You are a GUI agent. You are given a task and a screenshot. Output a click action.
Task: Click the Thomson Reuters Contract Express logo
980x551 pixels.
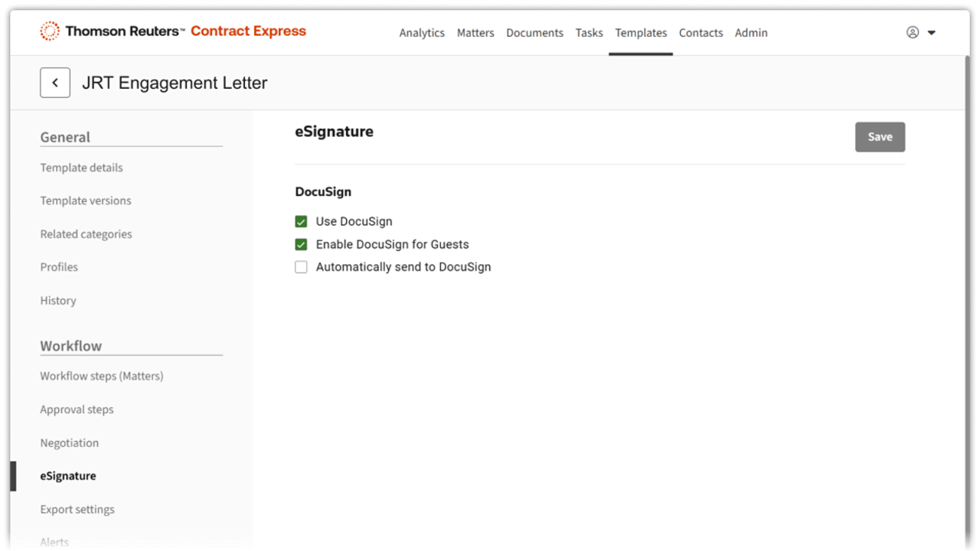point(173,31)
